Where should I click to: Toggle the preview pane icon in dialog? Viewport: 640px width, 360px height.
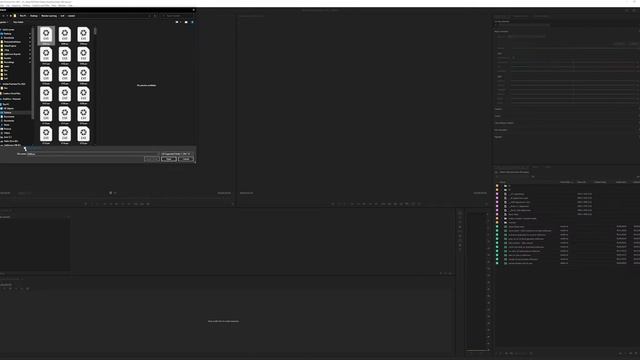(x=186, y=22)
